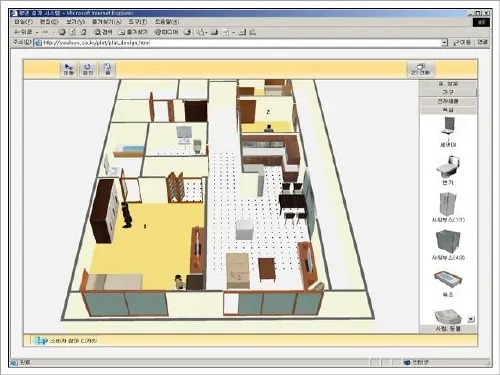
Task: Open the address bar dropdown arrow
Action: 445,43
